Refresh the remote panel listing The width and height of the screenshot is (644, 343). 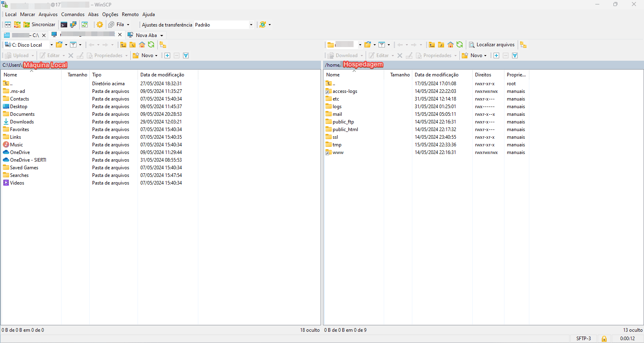tap(460, 45)
